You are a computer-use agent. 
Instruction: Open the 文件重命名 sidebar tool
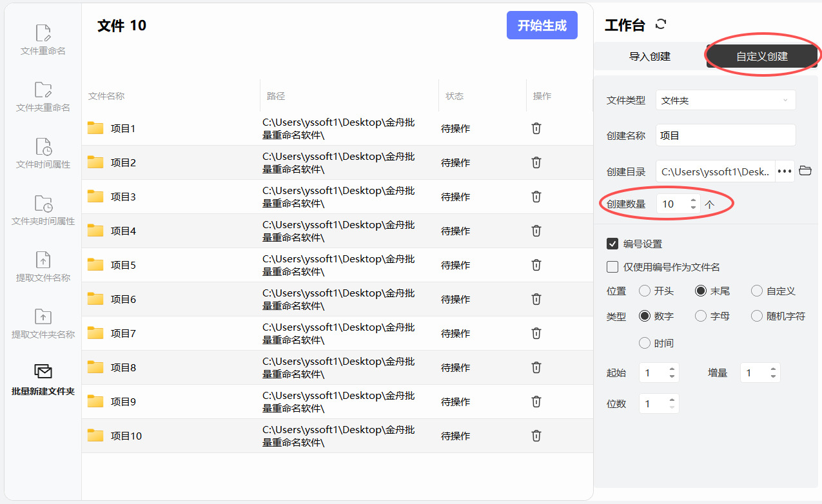[x=43, y=40]
